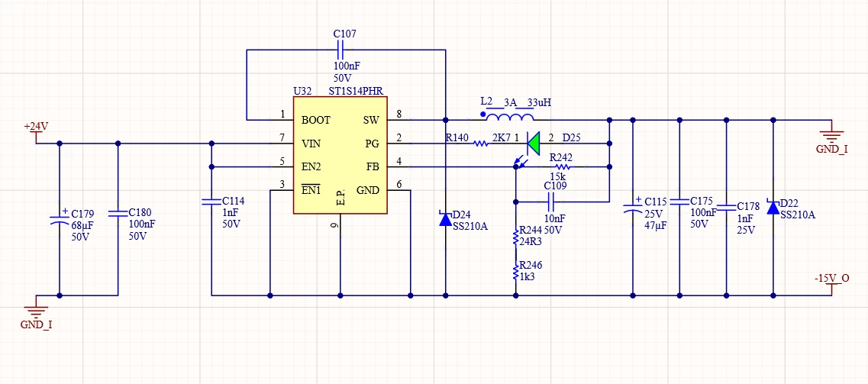868x384 pixels.
Task: Click the -15V_O power port symbol
Action: click(x=831, y=283)
